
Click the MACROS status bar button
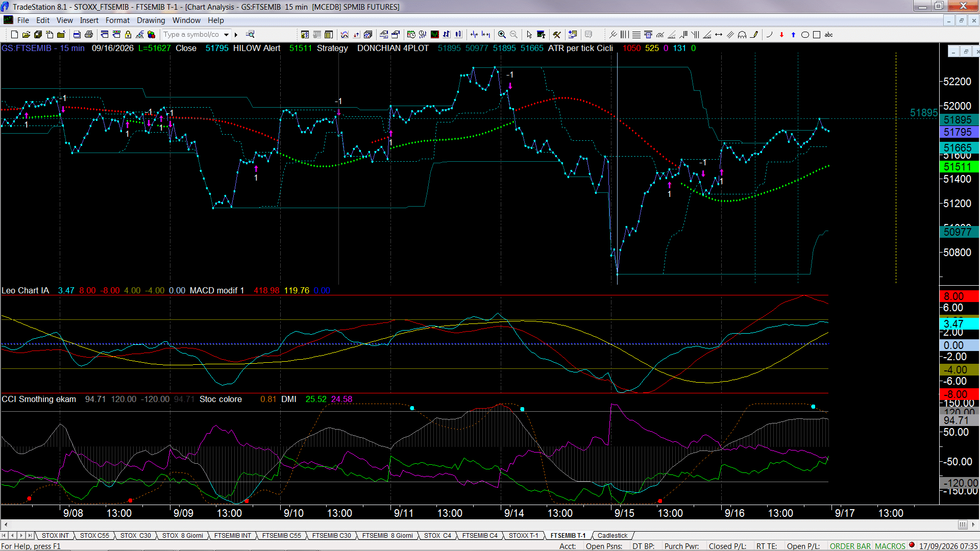(x=890, y=546)
